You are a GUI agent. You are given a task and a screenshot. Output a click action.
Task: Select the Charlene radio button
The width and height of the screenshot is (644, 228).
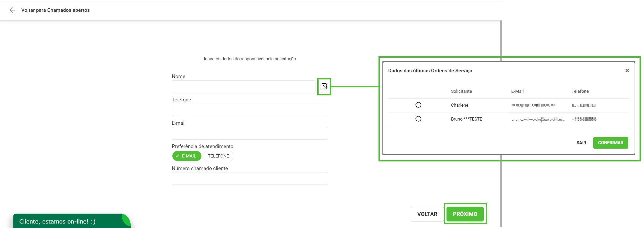(x=418, y=105)
